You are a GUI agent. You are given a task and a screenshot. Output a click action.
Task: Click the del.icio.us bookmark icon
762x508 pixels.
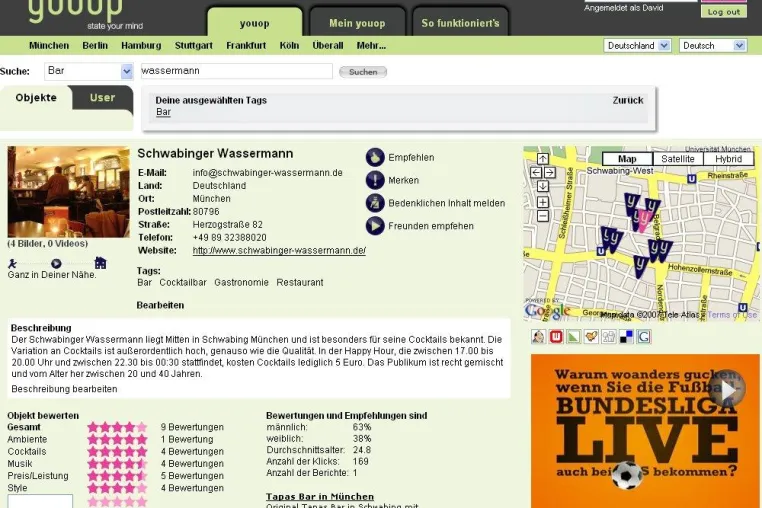tap(626, 336)
